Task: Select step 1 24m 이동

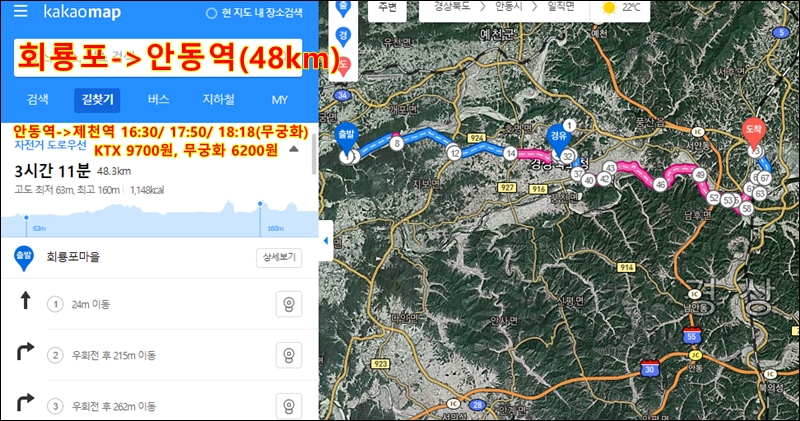Action: (x=90, y=305)
